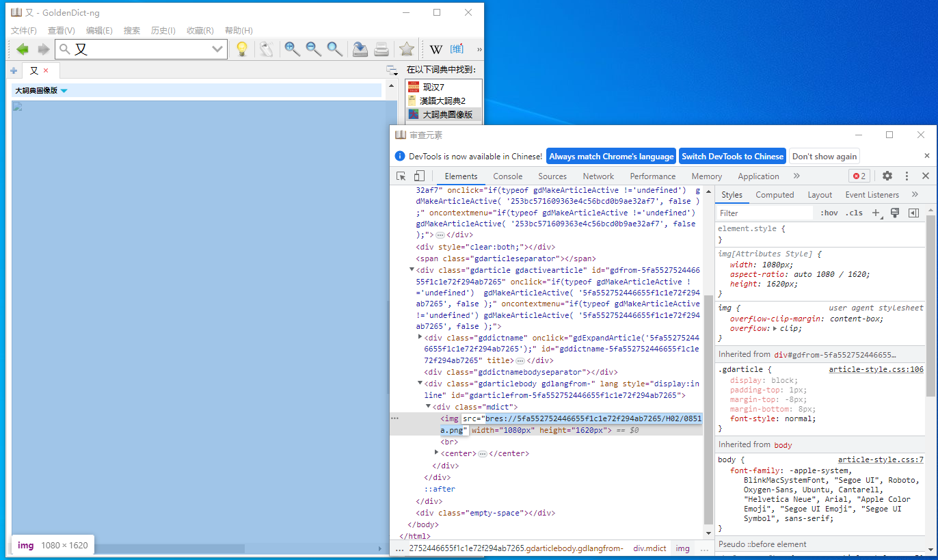The height and width of the screenshot is (560, 938).
Task: Open the article-style.css:106 source link
Action: point(876,369)
